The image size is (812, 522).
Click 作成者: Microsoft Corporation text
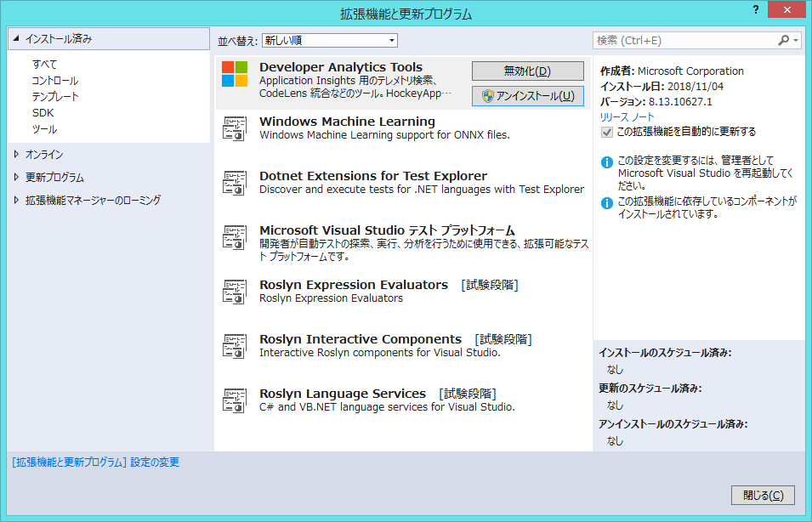(x=672, y=71)
